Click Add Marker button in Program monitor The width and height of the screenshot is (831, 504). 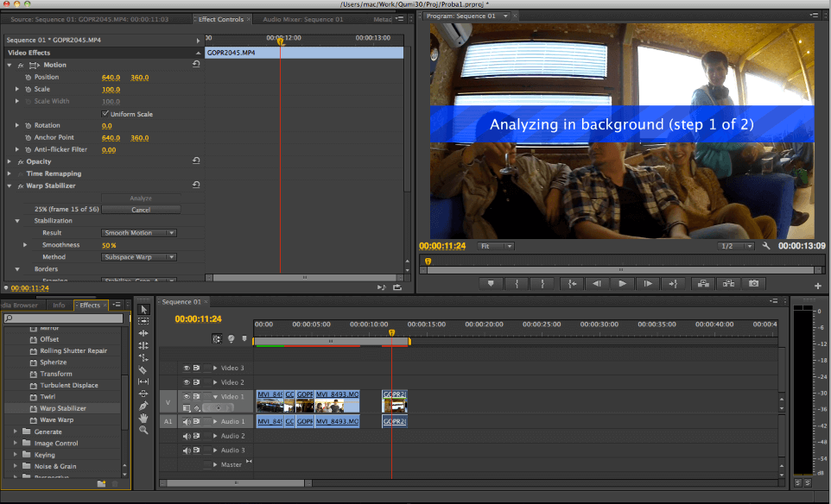click(x=491, y=284)
